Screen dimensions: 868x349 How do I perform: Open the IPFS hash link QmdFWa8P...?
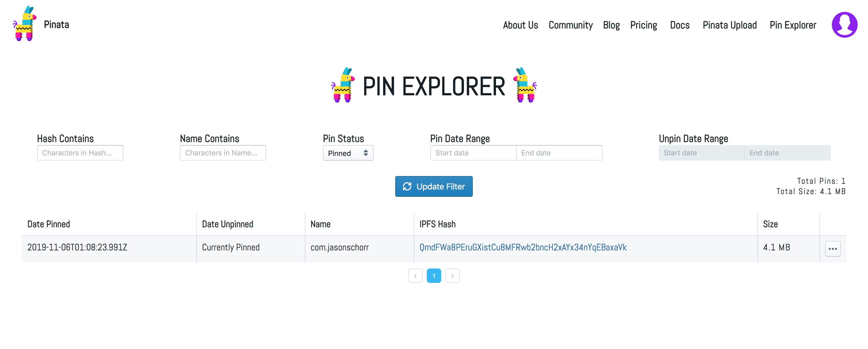pyautogui.click(x=523, y=247)
